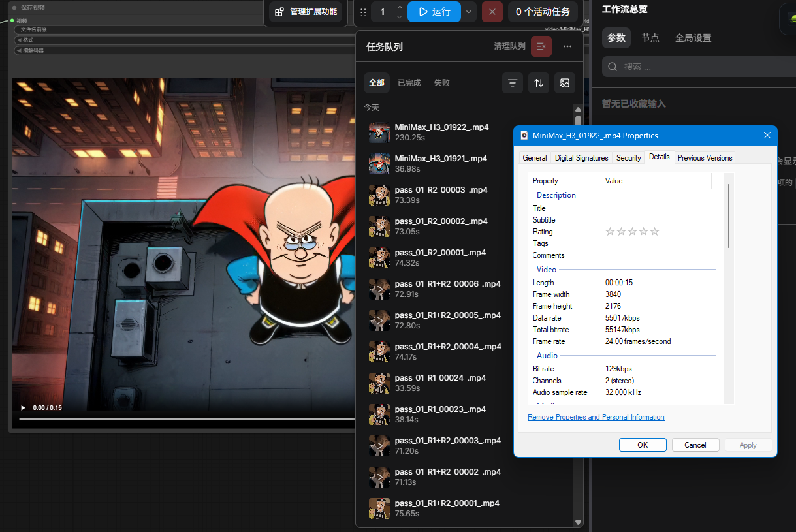Click the 搜索 search field in workflow overview
The height and width of the screenshot is (532, 796).
click(x=699, y=67)
